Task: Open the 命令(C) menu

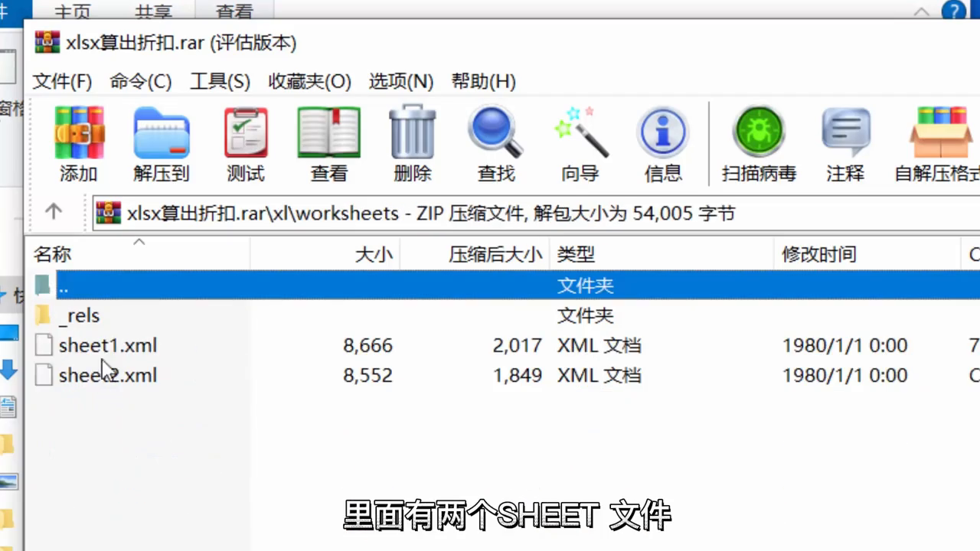Action: click(x=141, y=81)
